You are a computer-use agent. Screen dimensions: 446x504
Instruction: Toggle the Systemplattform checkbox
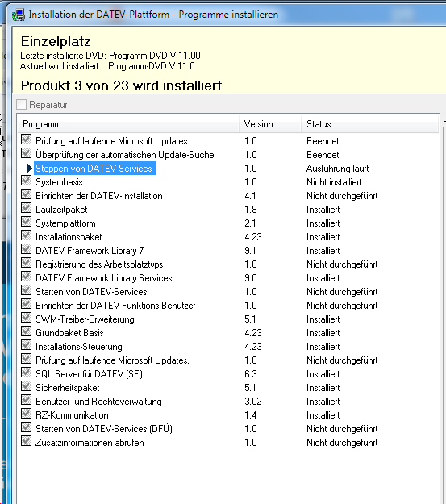27,222
